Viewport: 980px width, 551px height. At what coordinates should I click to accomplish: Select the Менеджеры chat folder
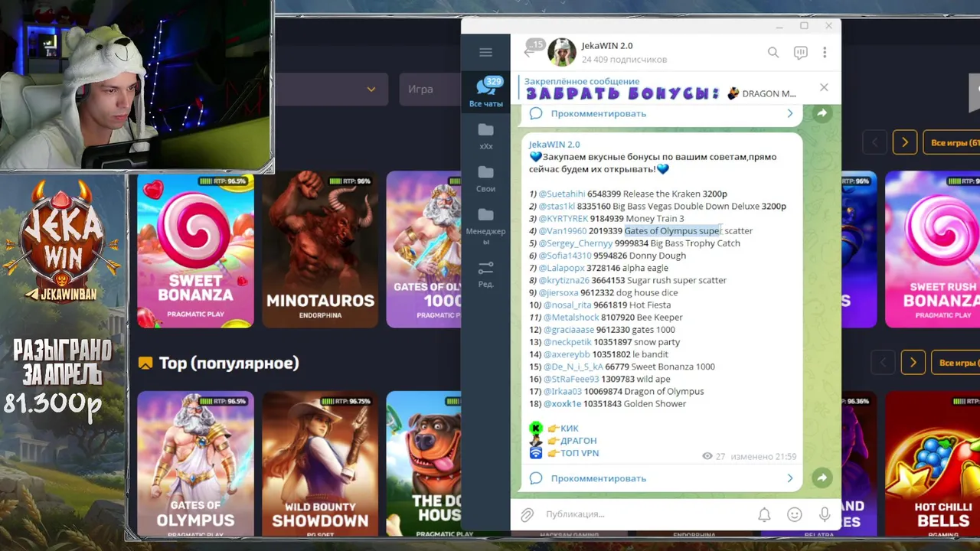tap(486, 226)
